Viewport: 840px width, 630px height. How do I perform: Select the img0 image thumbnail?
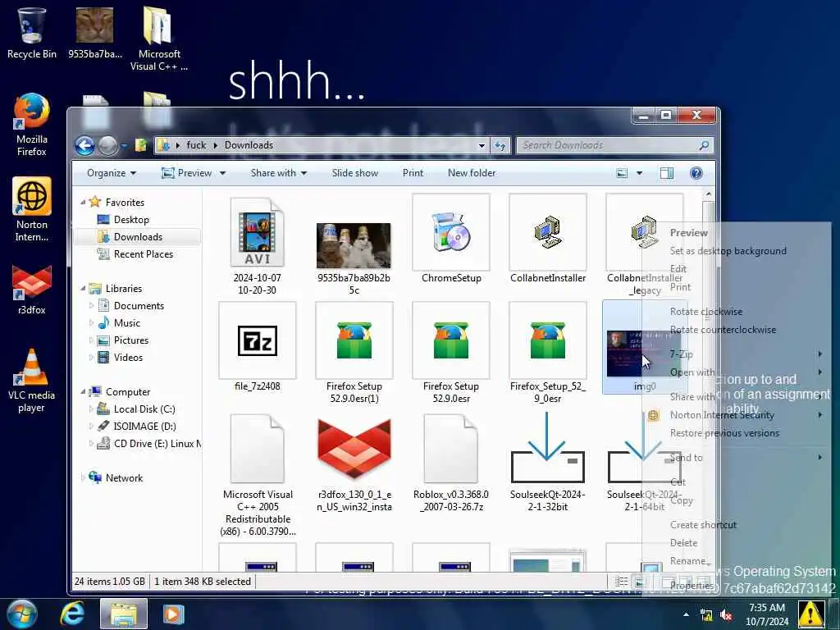(645, 347)
